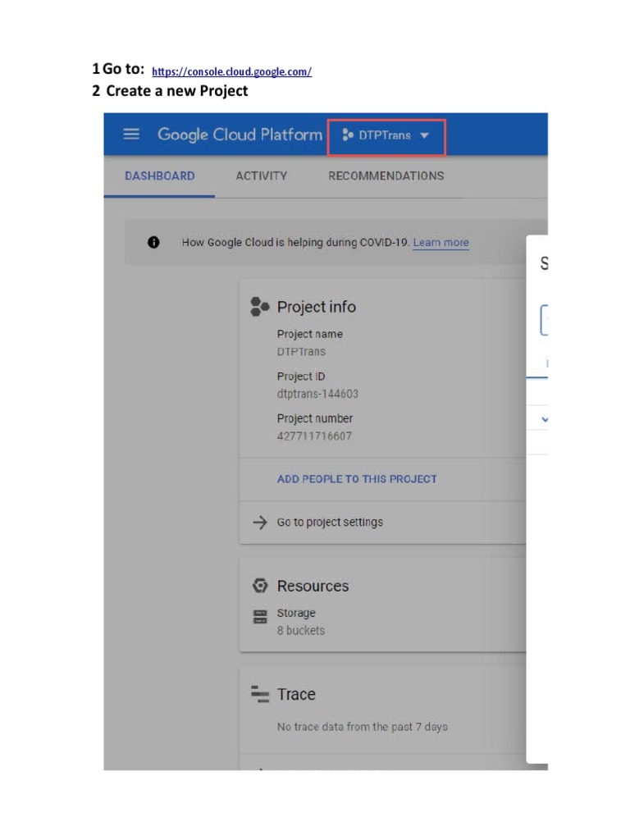The height and width of the screenshot is (840, 630).
Task: Click the Storage buckets icon
Action: 260,617
